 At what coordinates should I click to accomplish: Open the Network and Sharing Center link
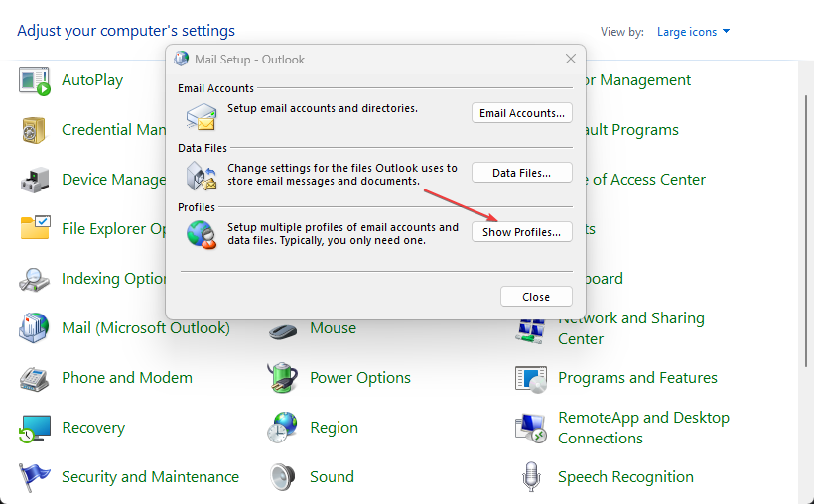(631, 328)
